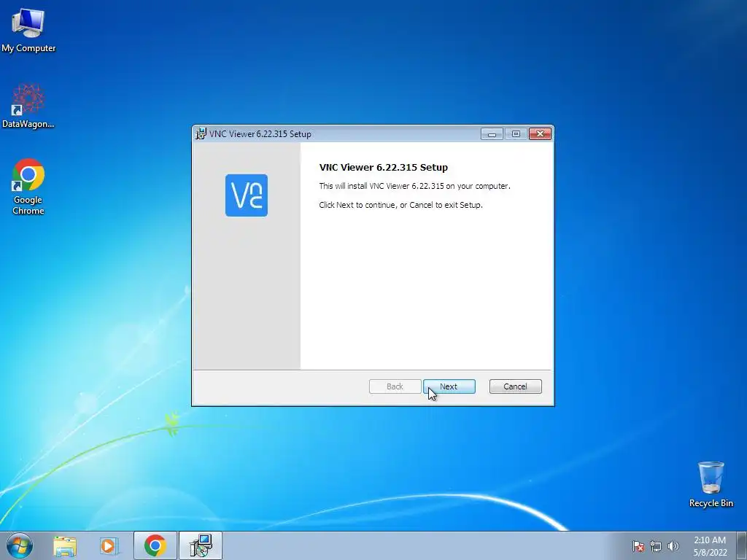
Task: Select the Recycle Bin icon
Action: coord(711,484)
